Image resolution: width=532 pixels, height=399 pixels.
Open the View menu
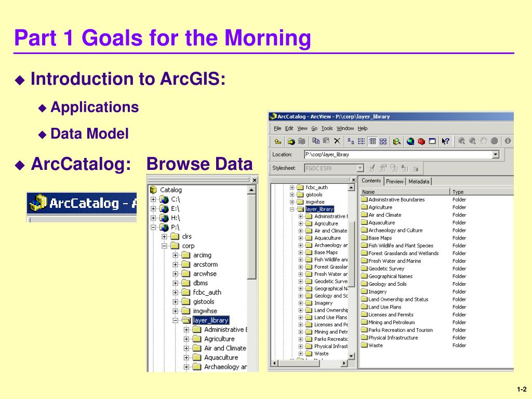click(302, 128)
